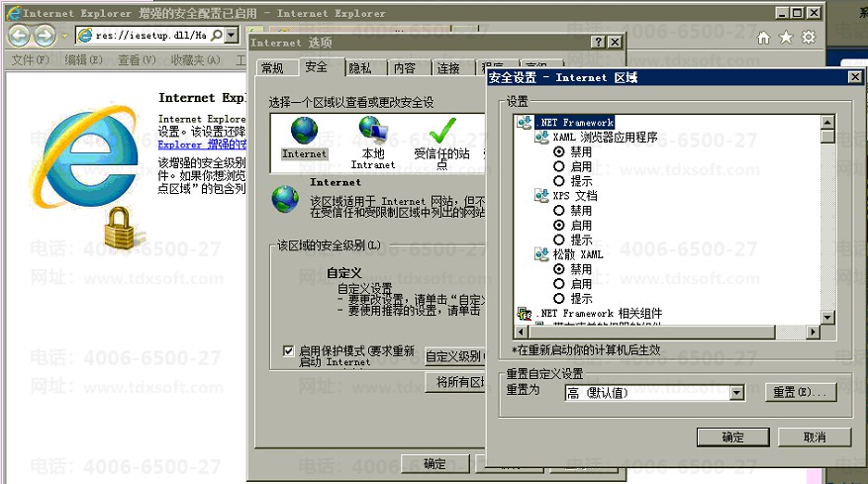The width and height of the screenshot is (868, 484).
Task: Click the XPS 文档 setting icon
Action: point(541,196)
